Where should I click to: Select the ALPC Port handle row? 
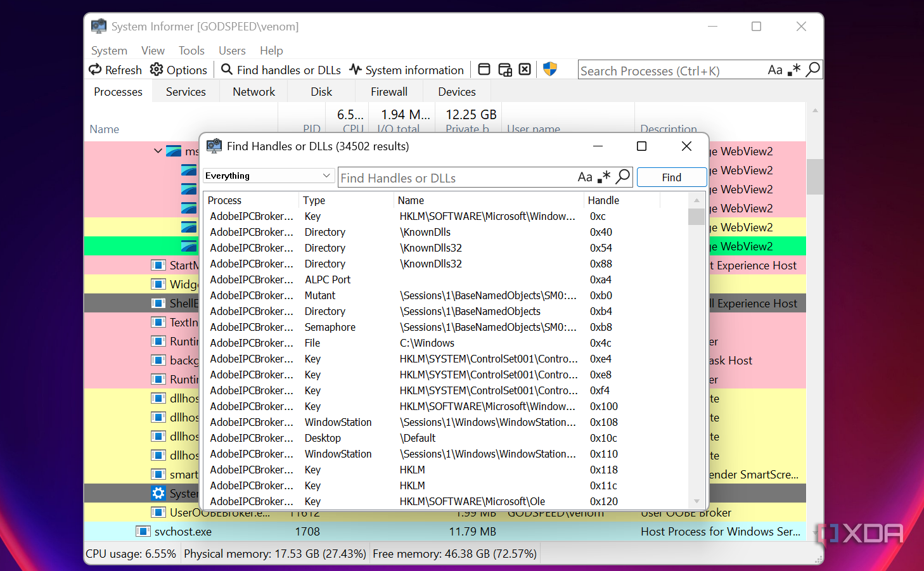(446, 279)
